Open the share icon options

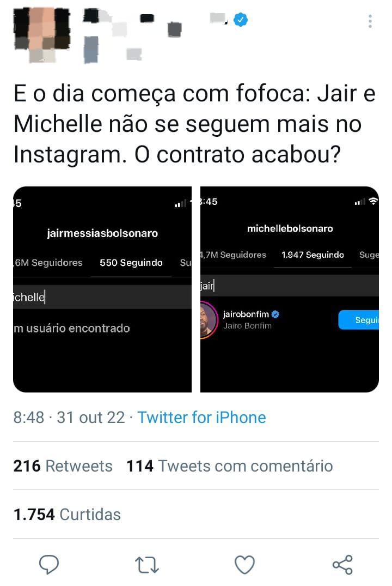[342, 564]
